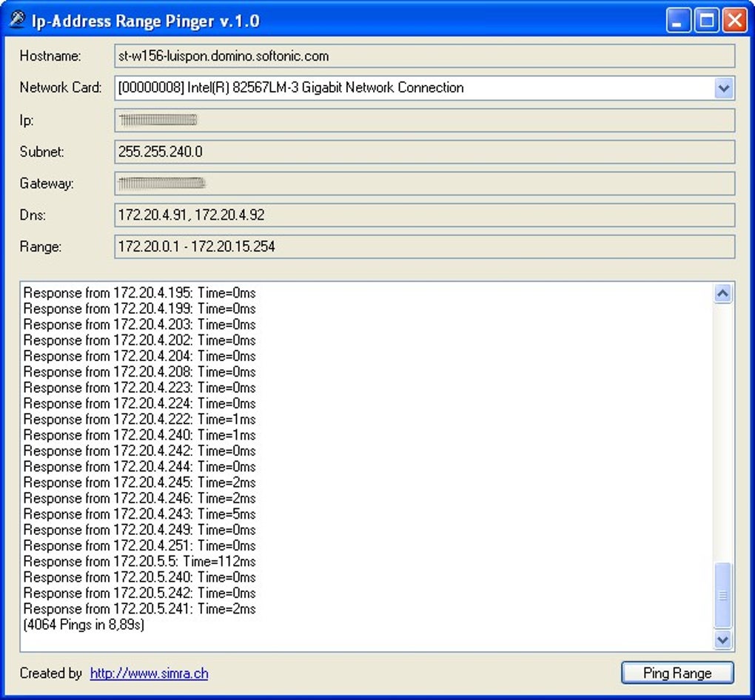Expand the Network Card dropdown
Screen dimensions: 755x700
tap(723, 88)
